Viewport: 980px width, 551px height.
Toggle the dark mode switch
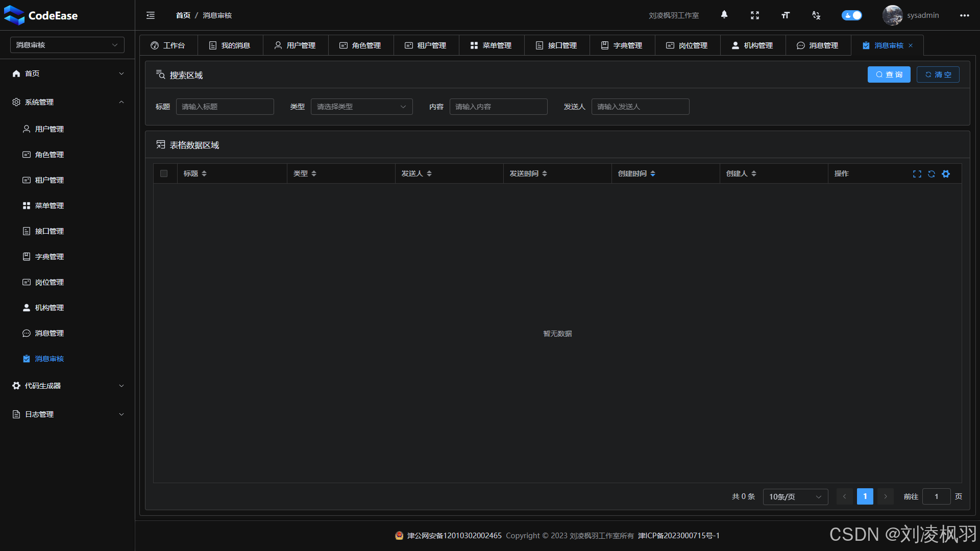tap(851, 15)
